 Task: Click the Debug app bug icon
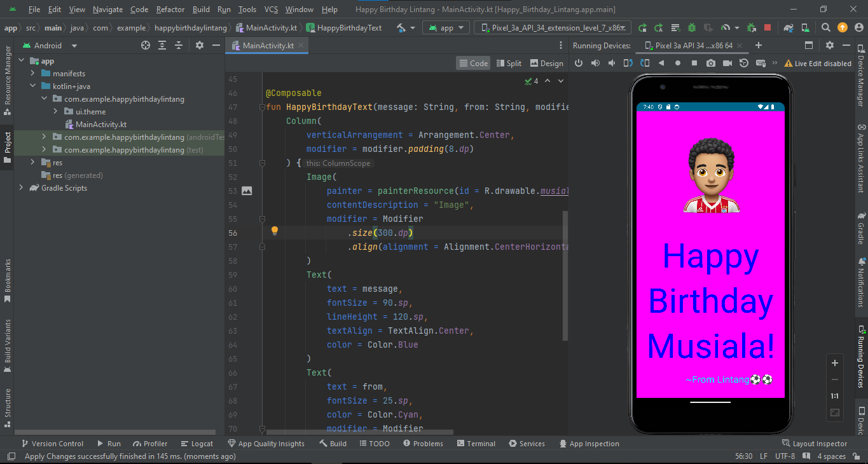click(x=691, y=28)
